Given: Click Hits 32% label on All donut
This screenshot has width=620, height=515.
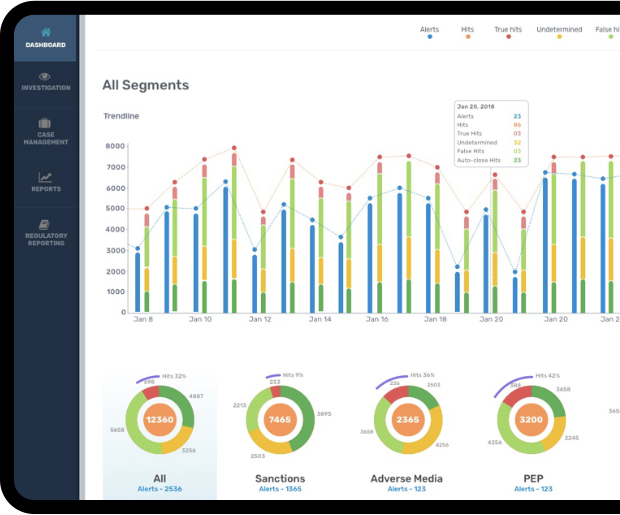Looking at the screenshot, I should (174, 376).
